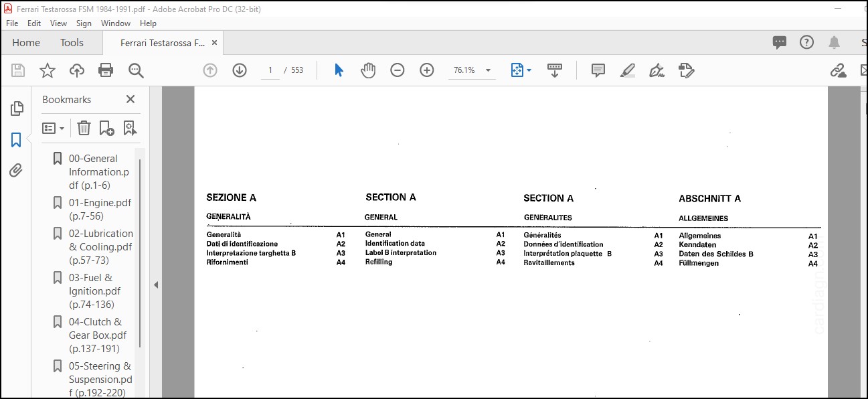Open the zoom level 76.1% dropdown
This screenshot has width=868, height=399.
pyautogui.click(x=489, y=70)
